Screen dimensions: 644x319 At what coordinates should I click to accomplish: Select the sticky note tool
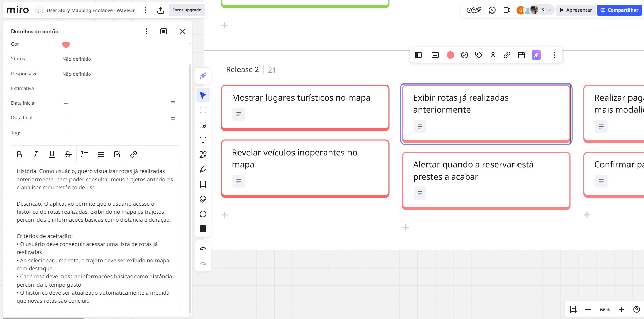point(203,125)
